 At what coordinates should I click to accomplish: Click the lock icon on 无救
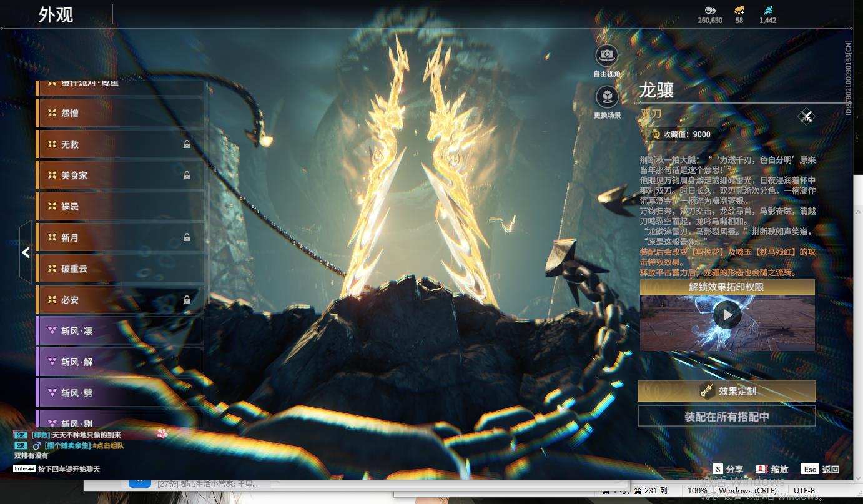(x=187, y=144)
